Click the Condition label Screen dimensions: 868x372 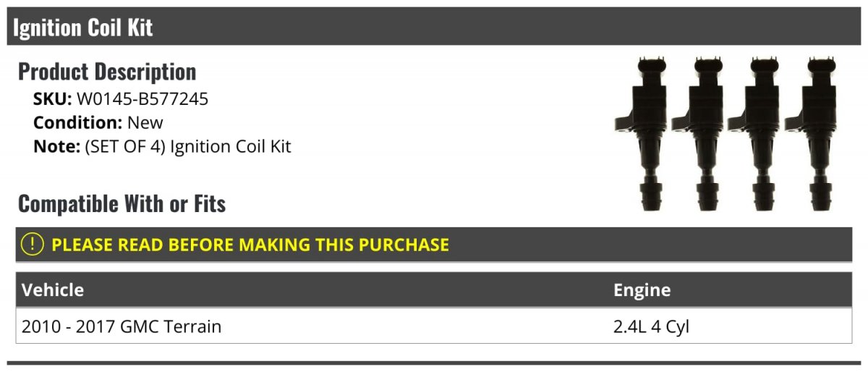click(x=78, y=122)
